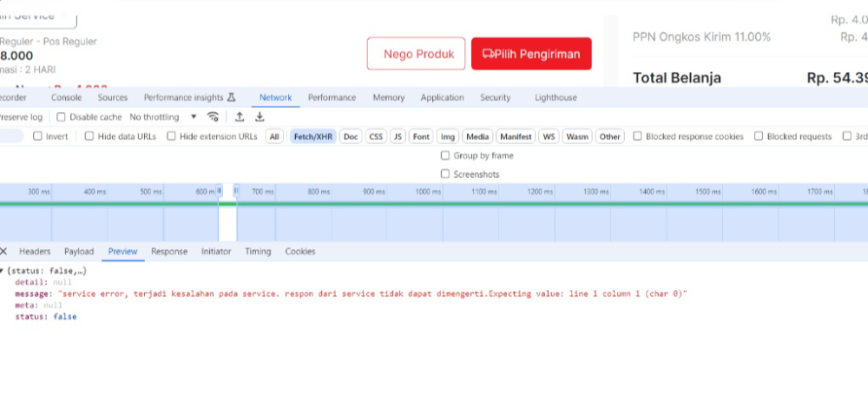The image size is (868, 402).
Task: Filter requests by Other type
Action: [610, 136]
